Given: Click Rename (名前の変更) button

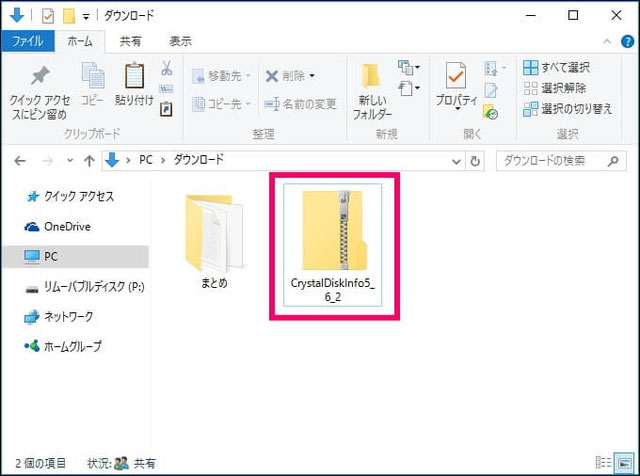Looking at the screenshot, I should (x=300, y=104).
